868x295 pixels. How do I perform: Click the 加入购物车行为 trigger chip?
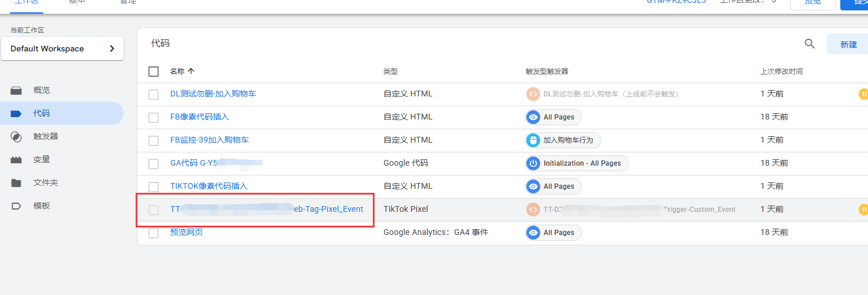[563, 140]
